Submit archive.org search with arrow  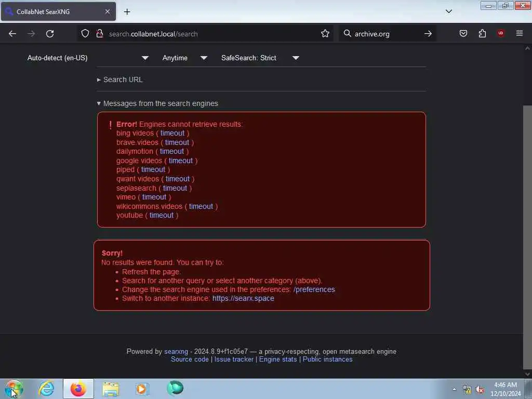(428, 34)
